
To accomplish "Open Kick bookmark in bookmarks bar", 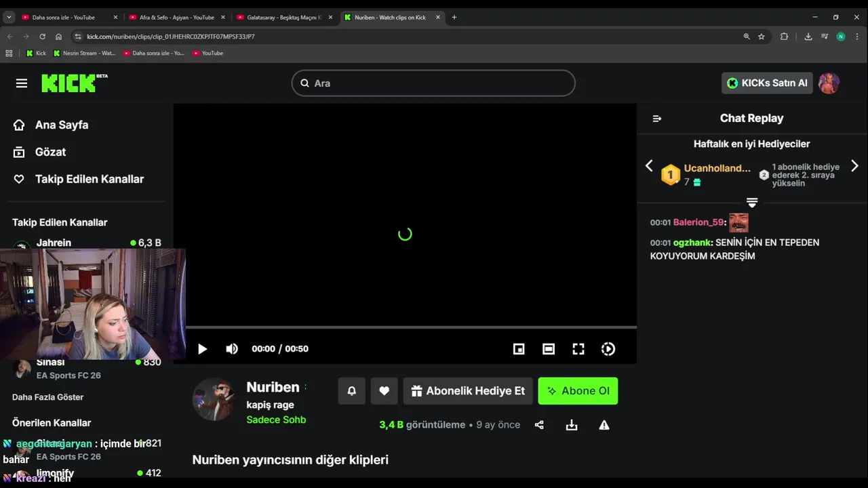I will pos(36,53).
